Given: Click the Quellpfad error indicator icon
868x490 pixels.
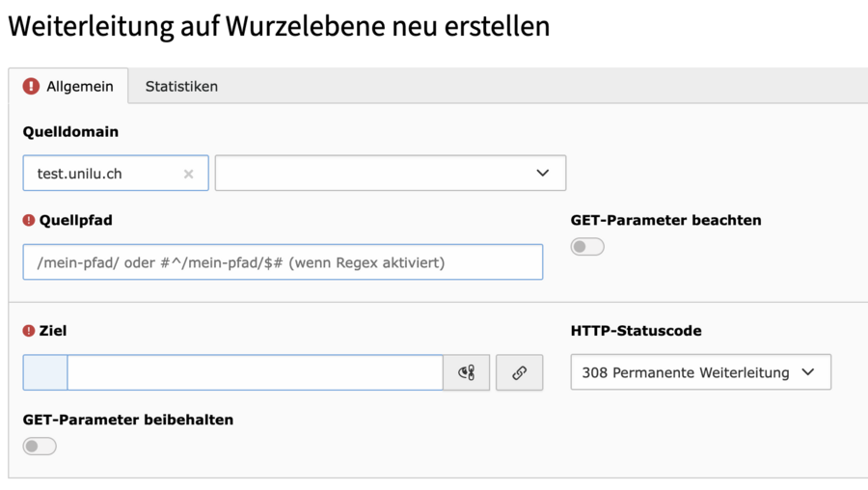Looking at the screenshot, I should (x=29, y=220).
